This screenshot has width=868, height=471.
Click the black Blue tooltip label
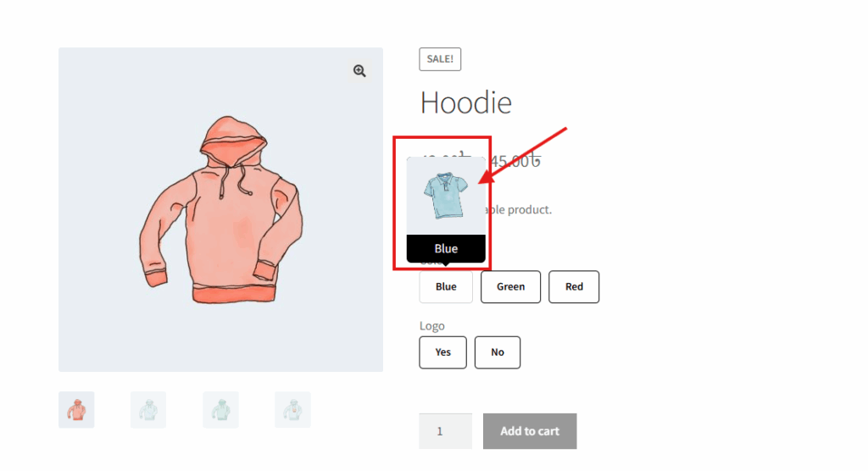(446, 248)
